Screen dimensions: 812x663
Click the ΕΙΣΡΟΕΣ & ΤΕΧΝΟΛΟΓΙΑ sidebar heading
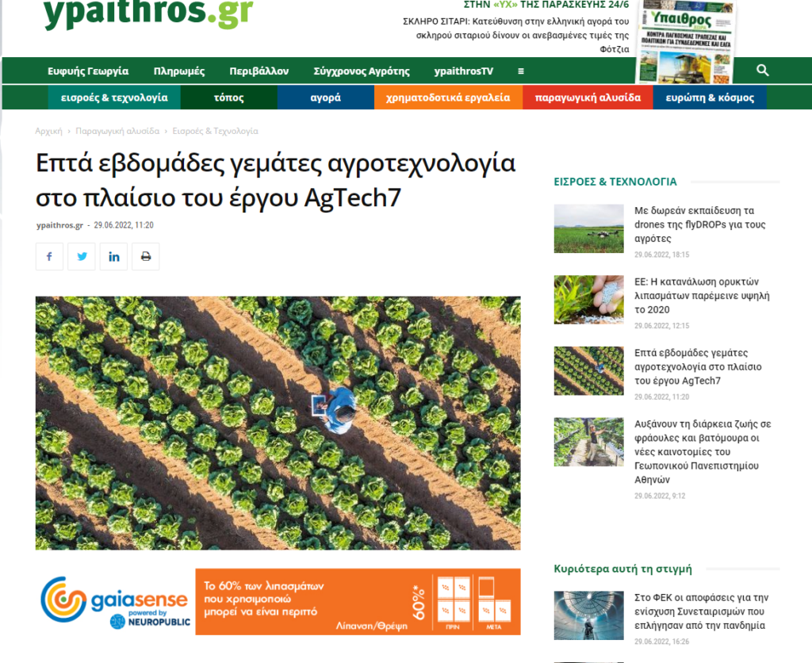pyautogui.click(x=615, y=182)
